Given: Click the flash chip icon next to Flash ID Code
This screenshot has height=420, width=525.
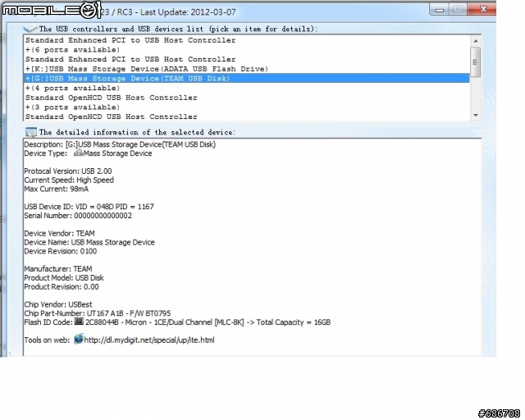Looking at the screenshot, I should [x=79, y=322].
